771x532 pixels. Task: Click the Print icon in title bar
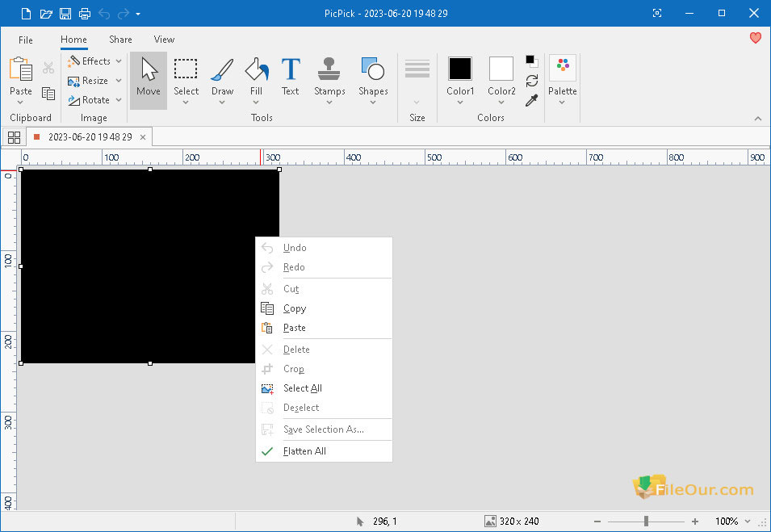pyautogui.click(x=84, y=14)
